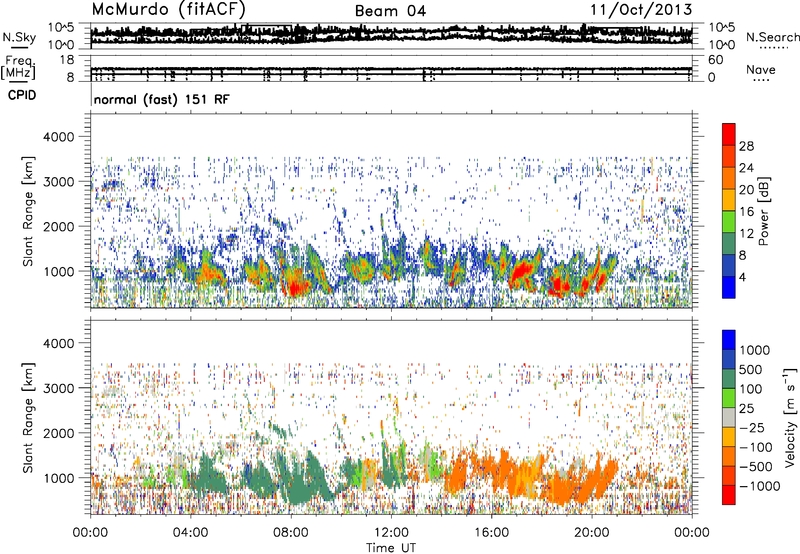The width and height of the screenshot is (800, 554).
Task: Click the gray ±25 segment of Velocity colorbar
Action: coord(729,417)
